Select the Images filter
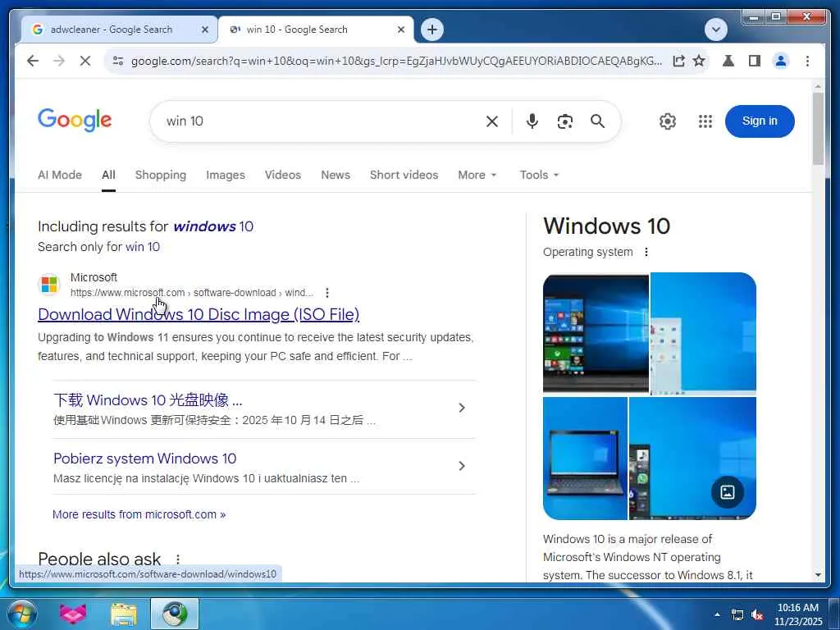Screen dimensions: 840x630 pos(225,176)
